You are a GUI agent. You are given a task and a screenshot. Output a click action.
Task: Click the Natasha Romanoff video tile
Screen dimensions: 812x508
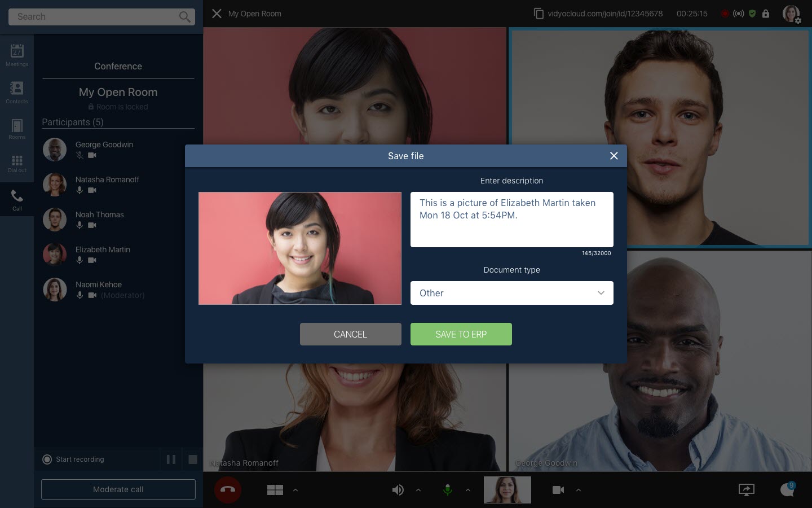coord(355,418)
